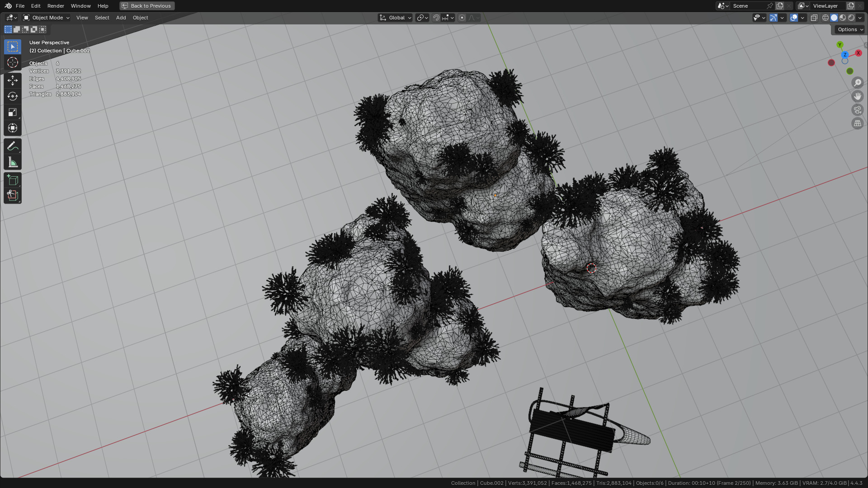Click Back to Previous button
Viewport: 868px width, 488px height.
tap(147, 6)
